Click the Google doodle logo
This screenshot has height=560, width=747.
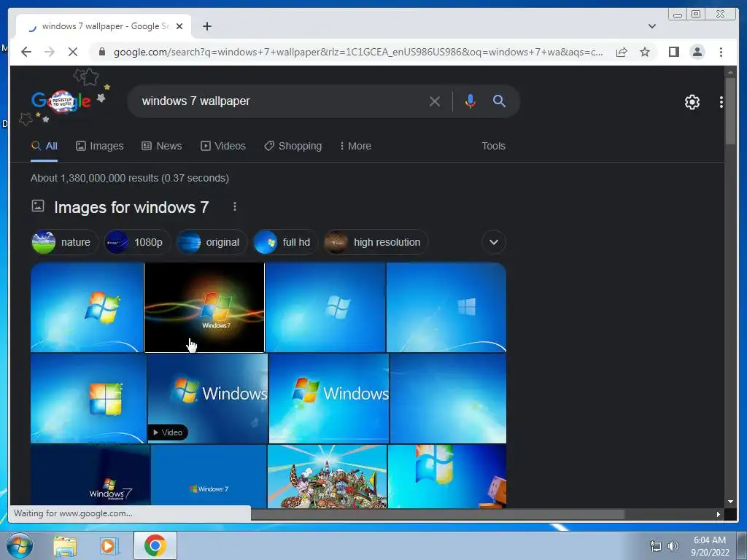(62, 100)
